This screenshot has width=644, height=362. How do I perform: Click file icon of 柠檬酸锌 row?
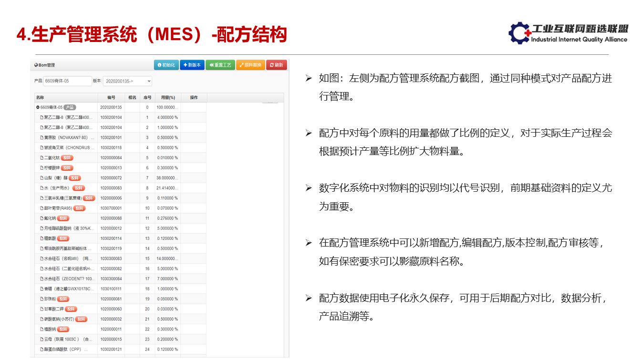(x=42, y=168)
